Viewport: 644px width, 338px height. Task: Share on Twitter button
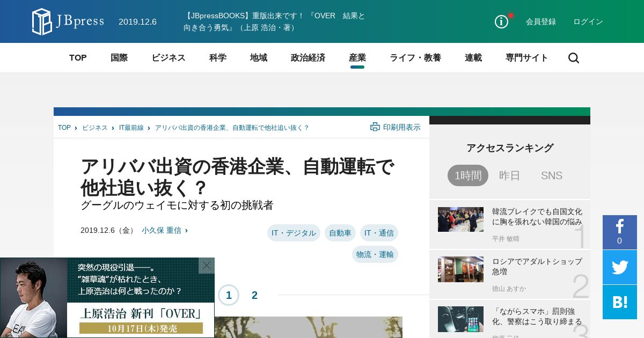tap(620, 267)
